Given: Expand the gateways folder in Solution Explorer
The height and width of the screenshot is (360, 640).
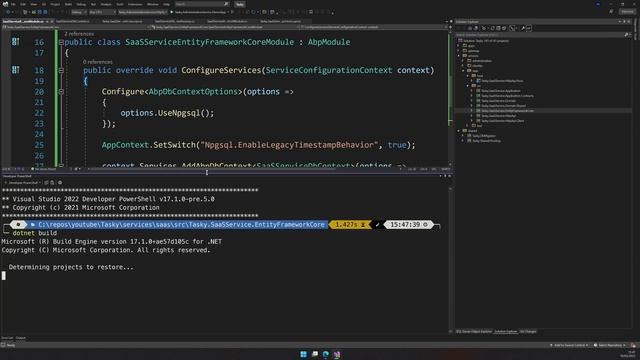Looking at the screenshot, I should pos(458,51).
